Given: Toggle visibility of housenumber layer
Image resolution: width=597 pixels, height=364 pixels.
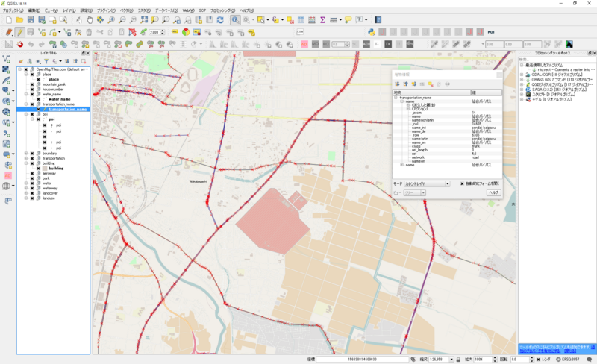Looking at the screenshot, I should [x=32, y=89].
